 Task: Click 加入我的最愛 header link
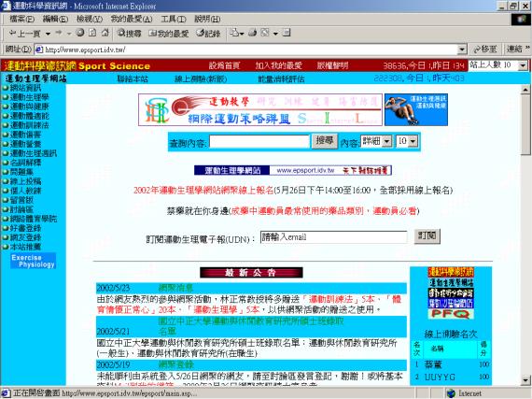[278, 65]
